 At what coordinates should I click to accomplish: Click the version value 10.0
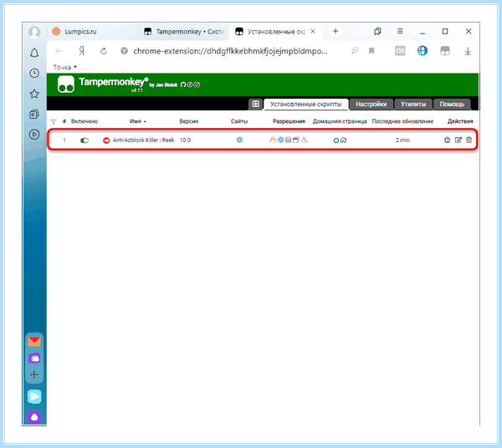pos(185,140)
